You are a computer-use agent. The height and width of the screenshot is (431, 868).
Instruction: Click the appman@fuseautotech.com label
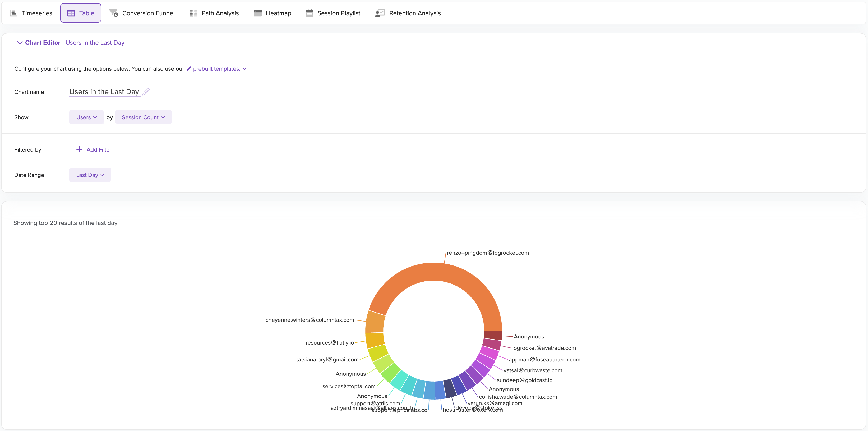coord(544,360)
